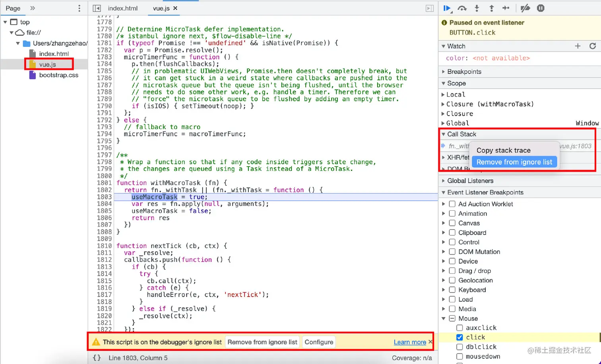This screenshot has width=601, height=364.
Task: Pretty print with curly braces icon
Action: pyautogui.click(x=97, y=358)
